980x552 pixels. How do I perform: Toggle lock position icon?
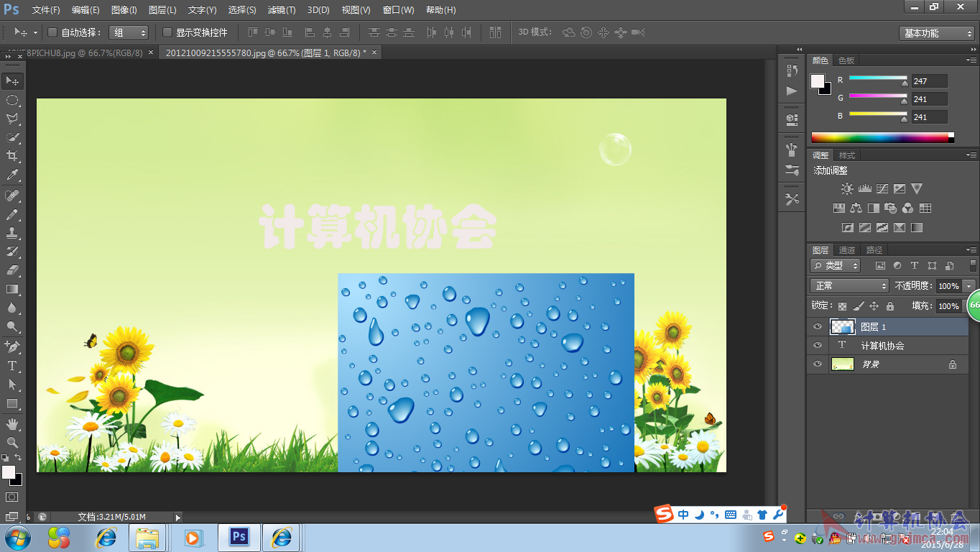click(874, 306)
